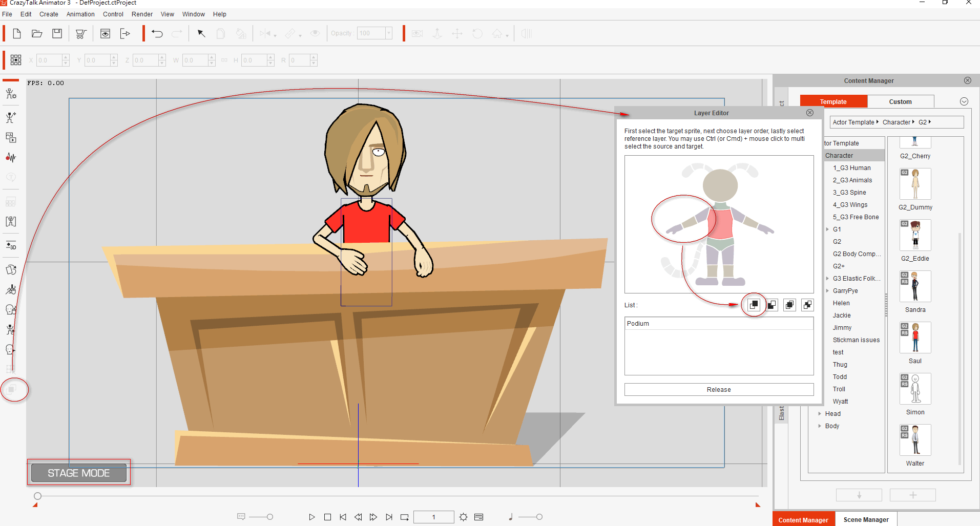Select Podium in the layer list
Viewport: 980px width, 526px height.
719,324
